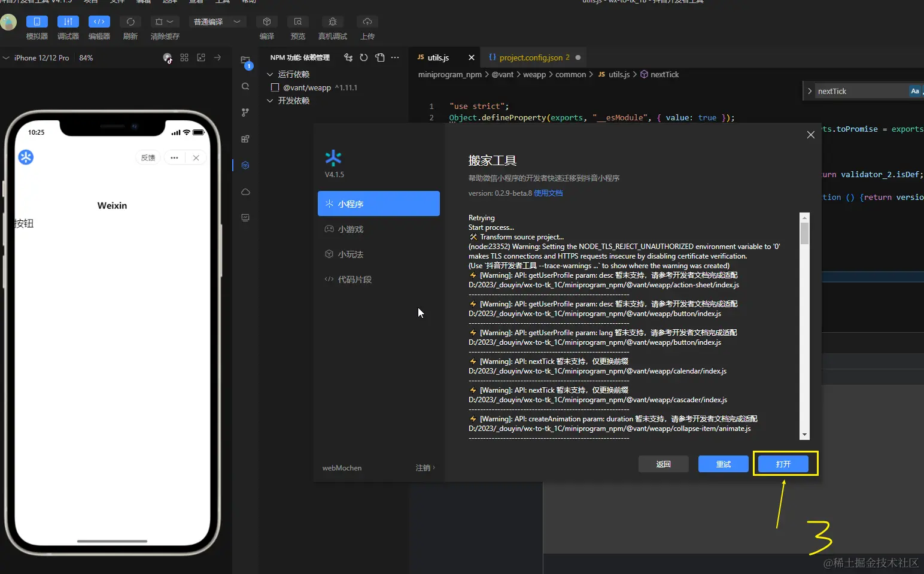Open the search view in activity bar
924x574 pixels.
(x=245, y=86)
